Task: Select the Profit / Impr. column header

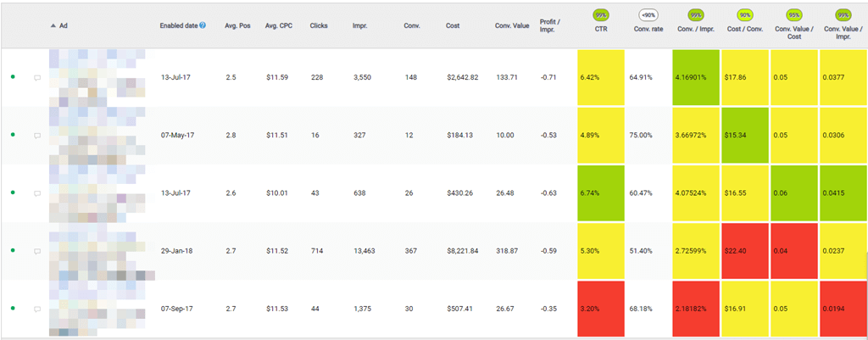Action: coord(551,25)
